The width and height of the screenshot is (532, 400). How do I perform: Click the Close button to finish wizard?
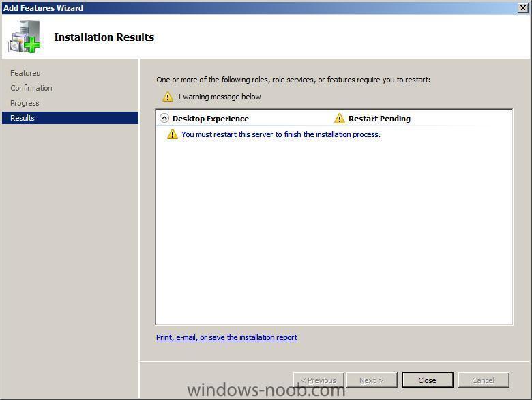click(428, 380)
